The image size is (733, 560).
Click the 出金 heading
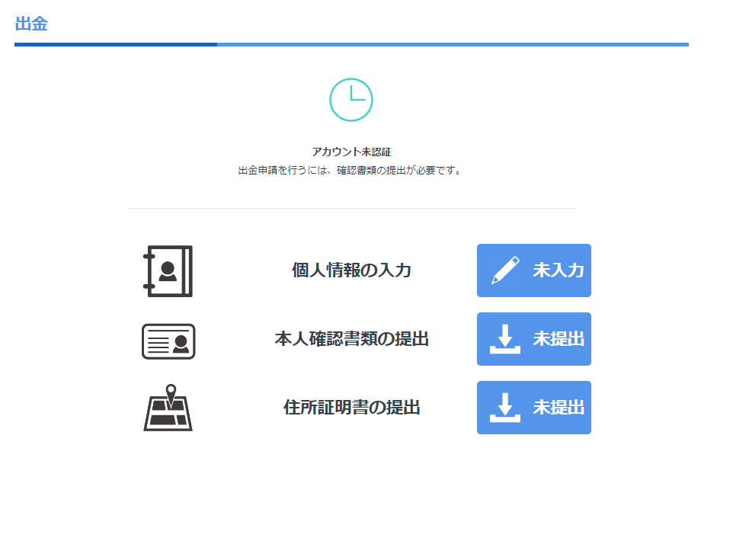point(31,24)
